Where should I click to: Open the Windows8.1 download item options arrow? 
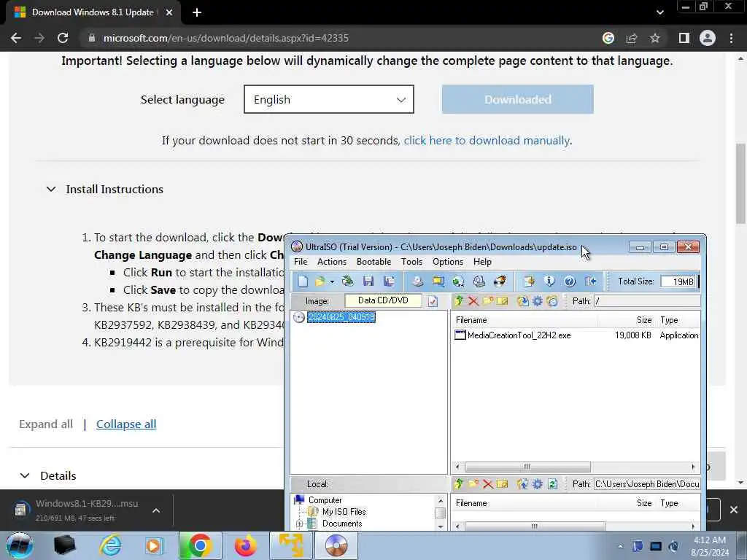[156, 510]
